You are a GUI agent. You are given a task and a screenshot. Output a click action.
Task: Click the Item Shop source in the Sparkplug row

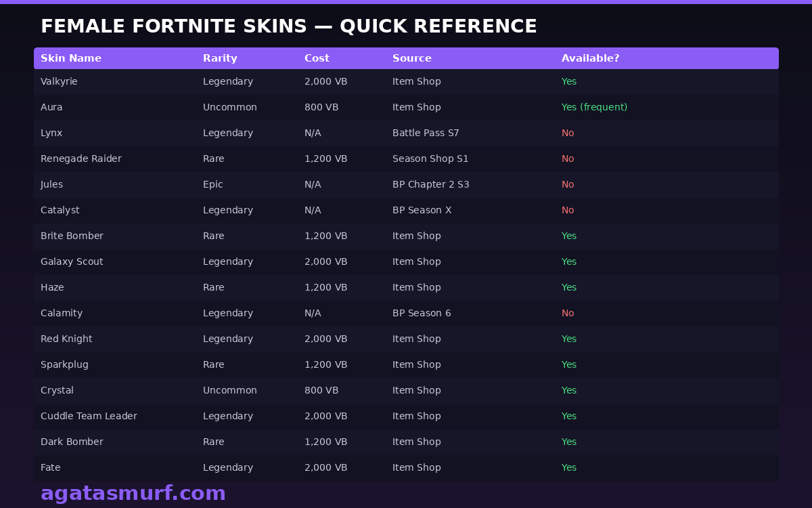(417, 364)
